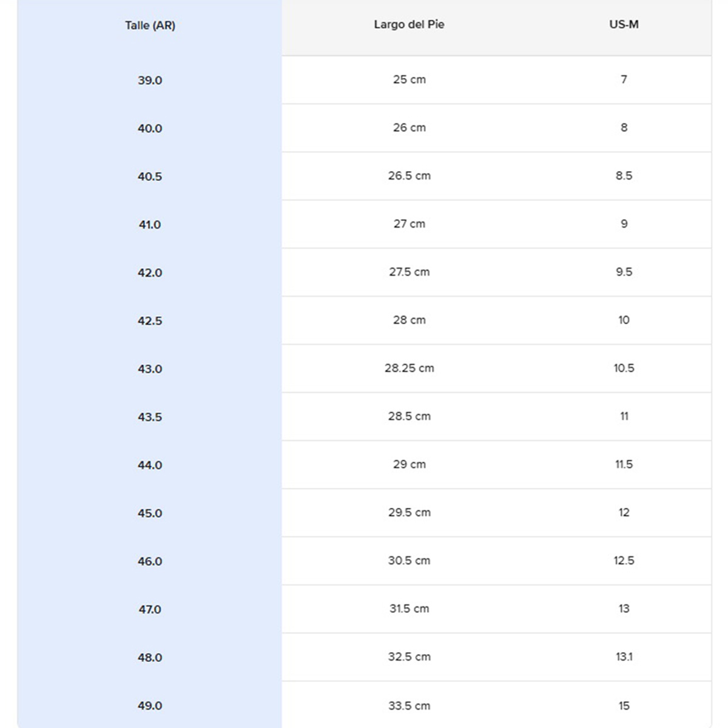The width and height of the screenshot is (728, 728).
Task: Click the Largo del Pie column header
Action: (409, 25)
